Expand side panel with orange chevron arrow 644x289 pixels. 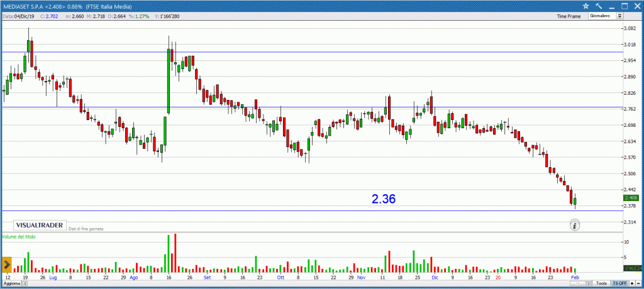[6, 264]
